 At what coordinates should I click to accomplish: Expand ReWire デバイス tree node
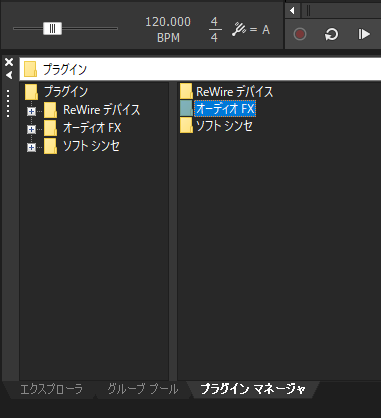[31, 111]
